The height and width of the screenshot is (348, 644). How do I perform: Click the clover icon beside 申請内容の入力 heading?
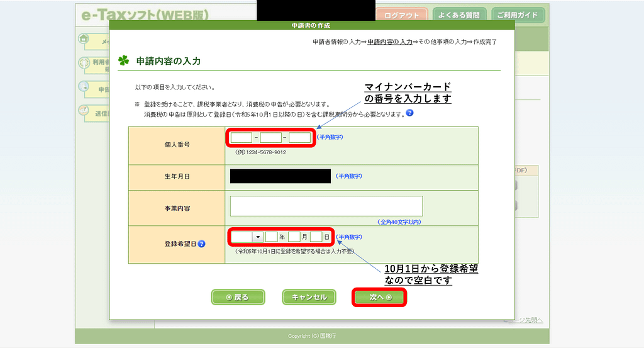(x=123, y=61)
